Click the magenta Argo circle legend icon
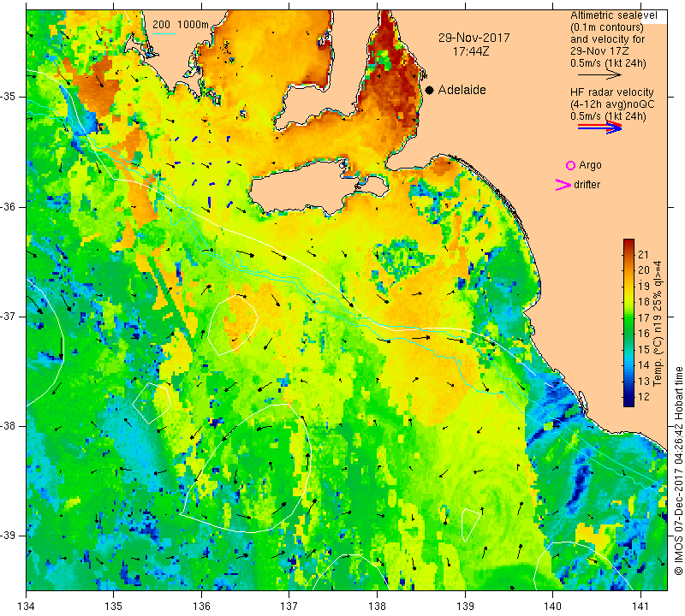Viewport: 685px width, 616px height. point(570,165)
